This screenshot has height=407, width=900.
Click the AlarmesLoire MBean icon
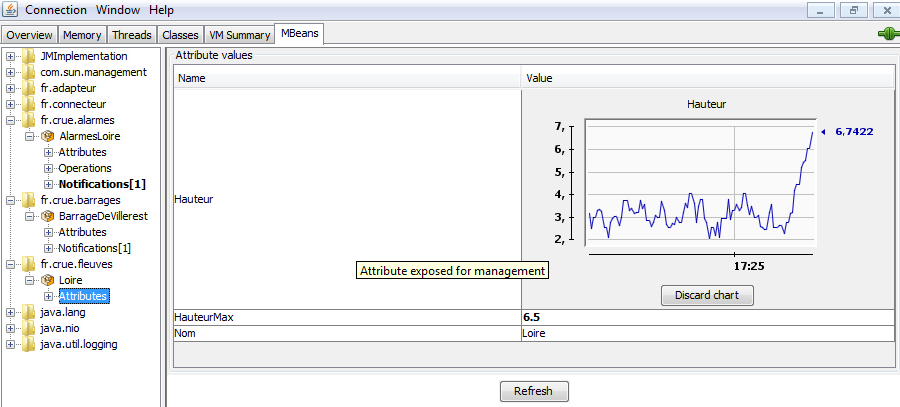(46, 136)
